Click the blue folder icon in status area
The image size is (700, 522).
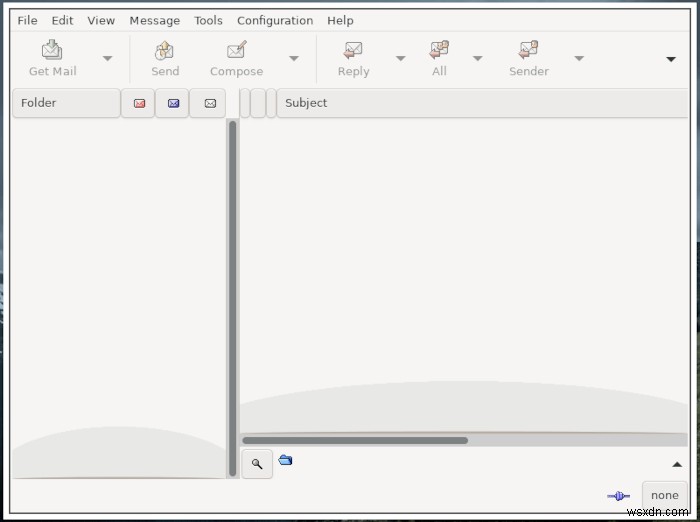(285, 459)
